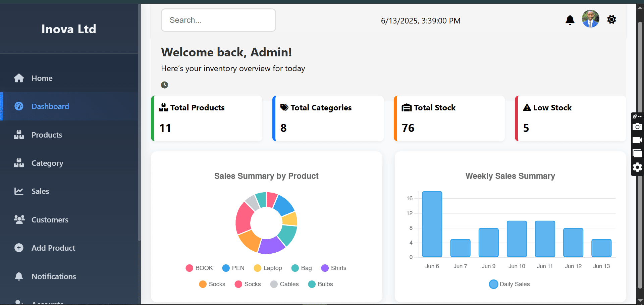Click the Inova Ltd brand title
The height and width of the screenshot is (305, 644).
click(69, 29)
